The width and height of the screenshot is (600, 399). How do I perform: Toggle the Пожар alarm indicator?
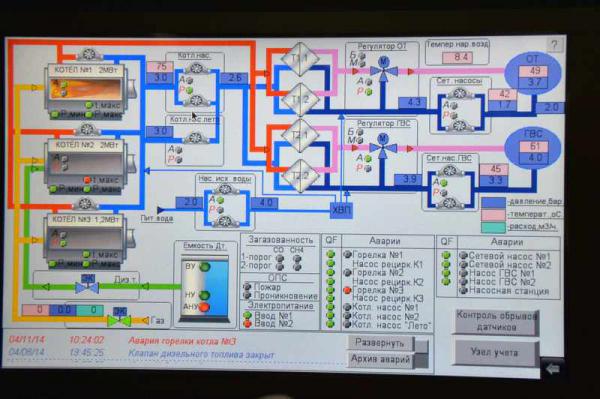pos(247,287)
